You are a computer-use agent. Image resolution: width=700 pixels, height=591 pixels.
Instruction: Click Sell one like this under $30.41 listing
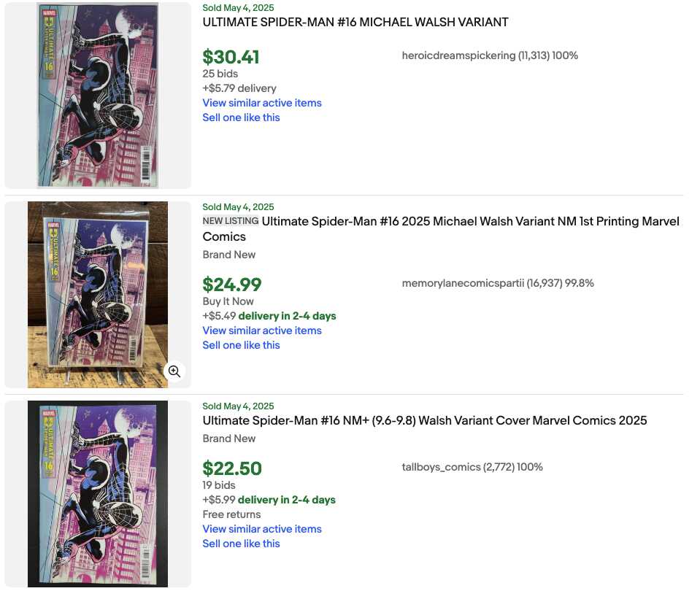click(x=241, y=118)
